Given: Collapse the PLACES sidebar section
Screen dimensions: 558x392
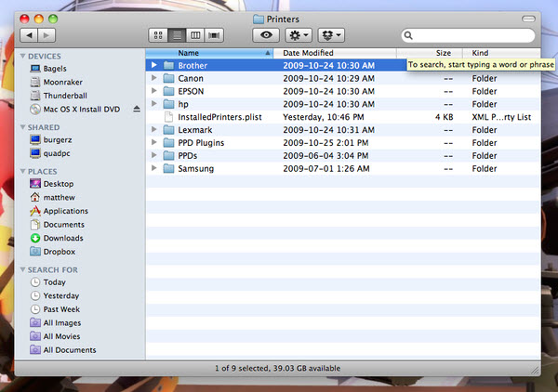Looking at the screenshot, I should tap(22, 171).
